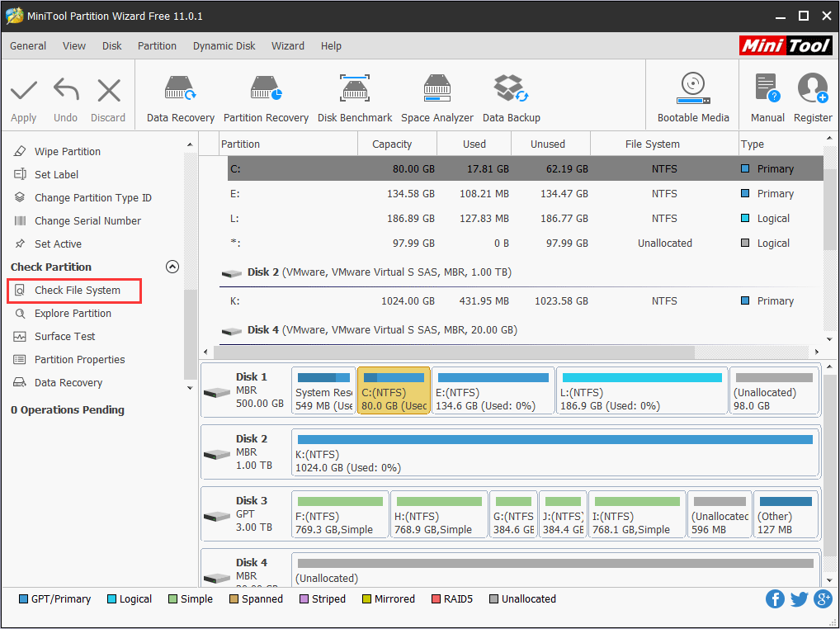Select Disk 1 MBR label in disk map
Viewport: 840px width, 629px height.
point(245,390)
